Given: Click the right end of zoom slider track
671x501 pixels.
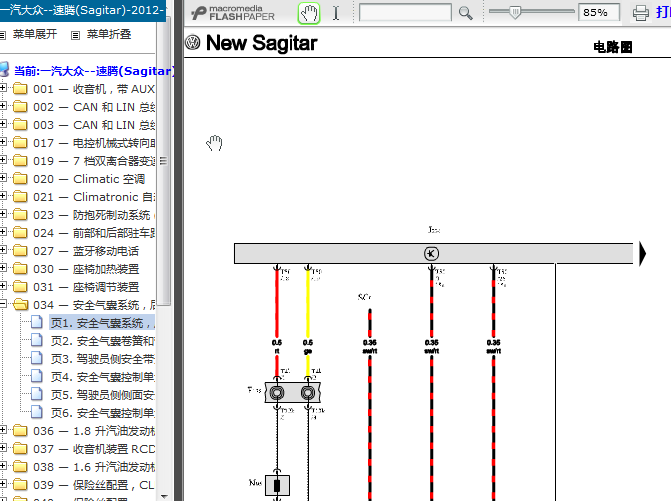Looking at the screenshot, I should coord(572,12).
